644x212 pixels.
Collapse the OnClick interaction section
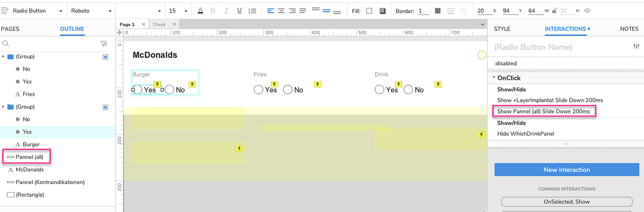pos(494,78)
